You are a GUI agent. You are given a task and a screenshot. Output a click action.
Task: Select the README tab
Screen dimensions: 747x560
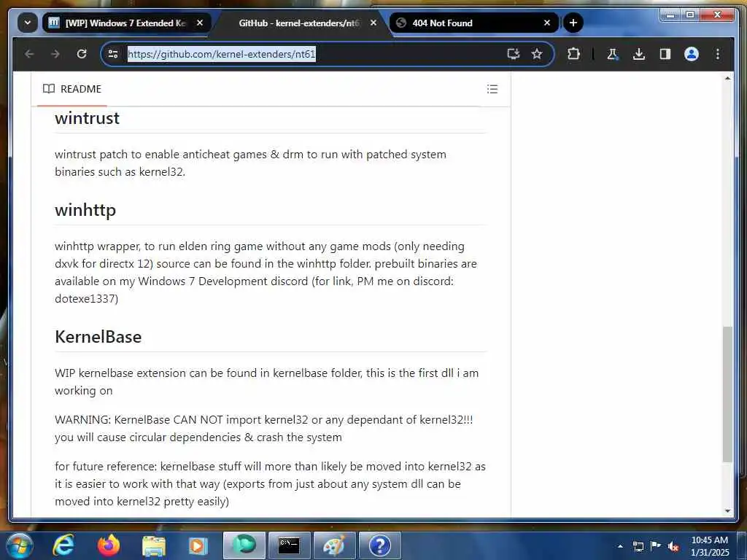(x=72, y=89)
